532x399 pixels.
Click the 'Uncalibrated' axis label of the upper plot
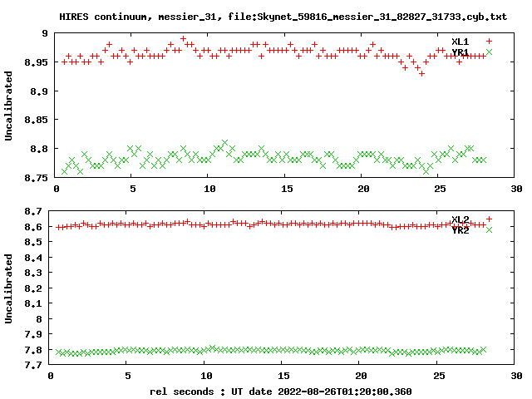point(8,106)
